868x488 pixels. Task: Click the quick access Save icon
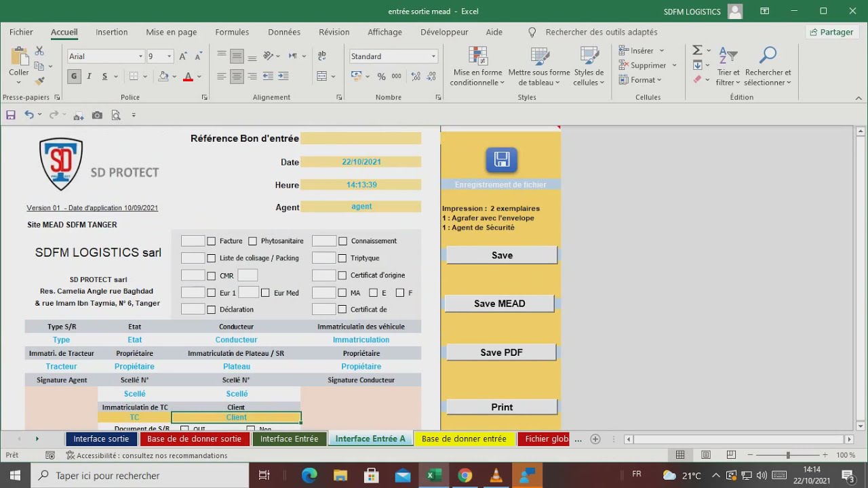pos(11,115)
